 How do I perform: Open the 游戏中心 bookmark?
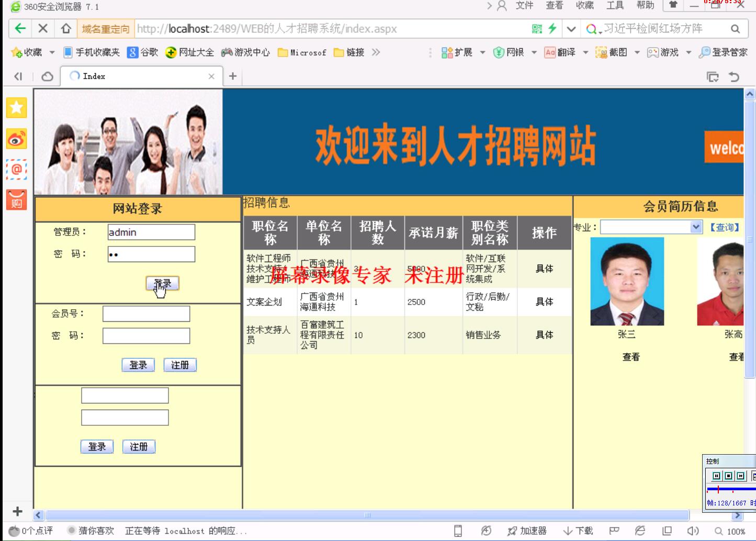tap(245, 52)
